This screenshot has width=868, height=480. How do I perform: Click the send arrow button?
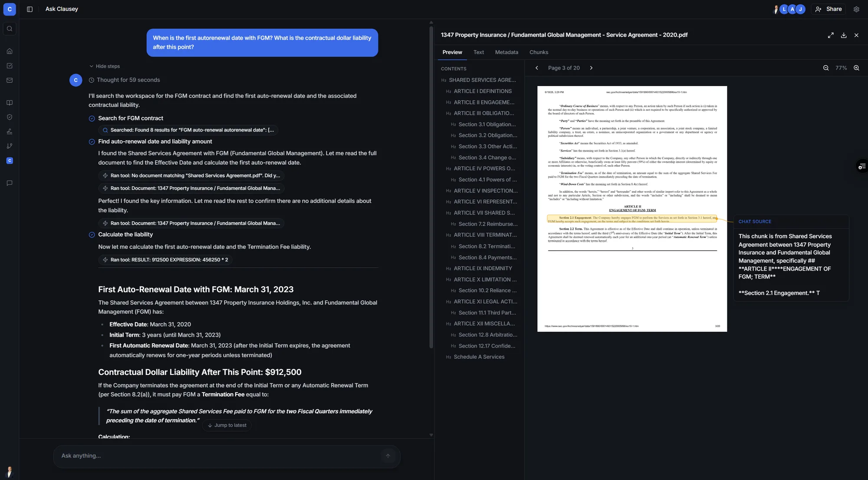388,456
